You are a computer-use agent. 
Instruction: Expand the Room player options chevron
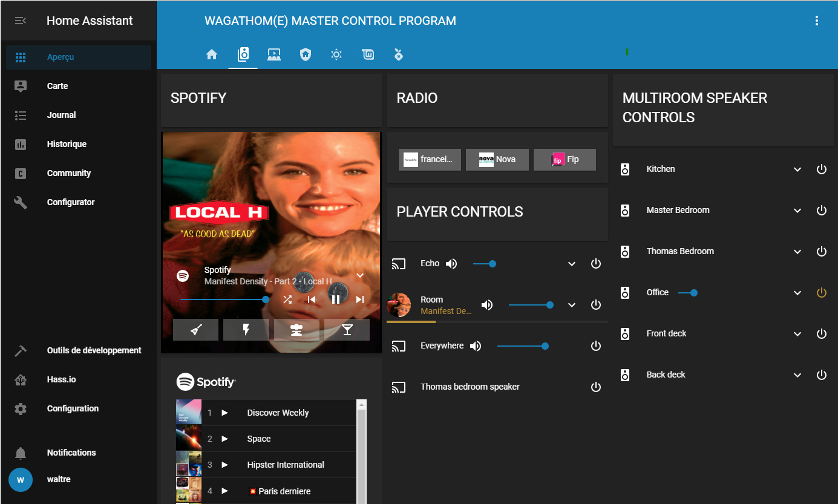coord(572,305)
